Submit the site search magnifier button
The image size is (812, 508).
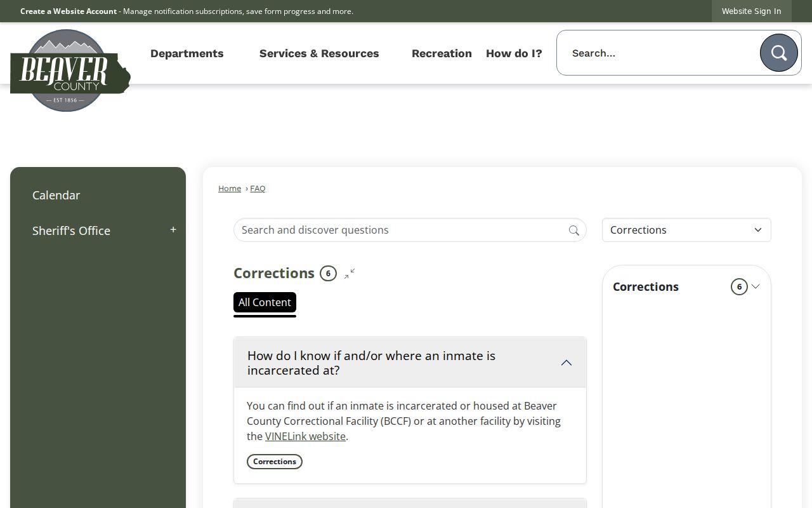[x=778, y=53]
